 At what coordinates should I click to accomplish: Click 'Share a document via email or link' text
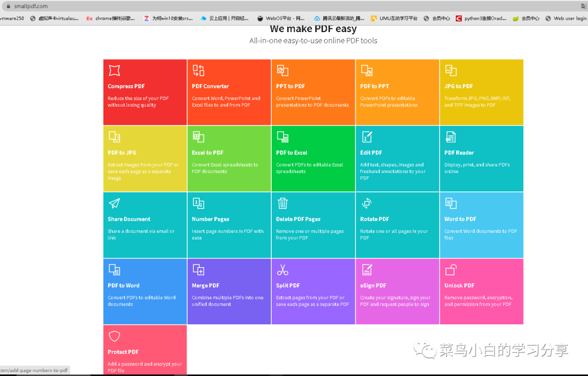pos(141,235)
